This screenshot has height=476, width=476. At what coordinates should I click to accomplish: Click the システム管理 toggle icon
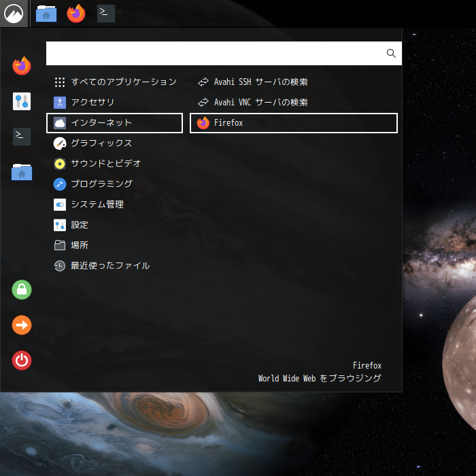(x=60, y=205)
